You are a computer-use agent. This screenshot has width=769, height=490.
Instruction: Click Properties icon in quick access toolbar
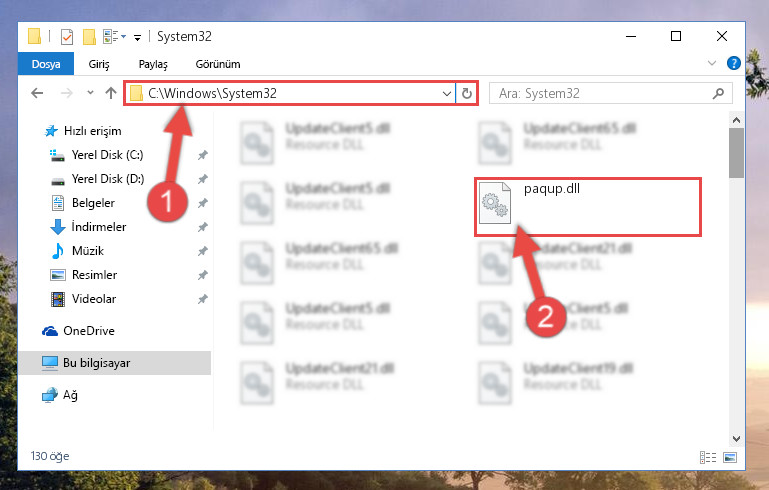point(67,37)
